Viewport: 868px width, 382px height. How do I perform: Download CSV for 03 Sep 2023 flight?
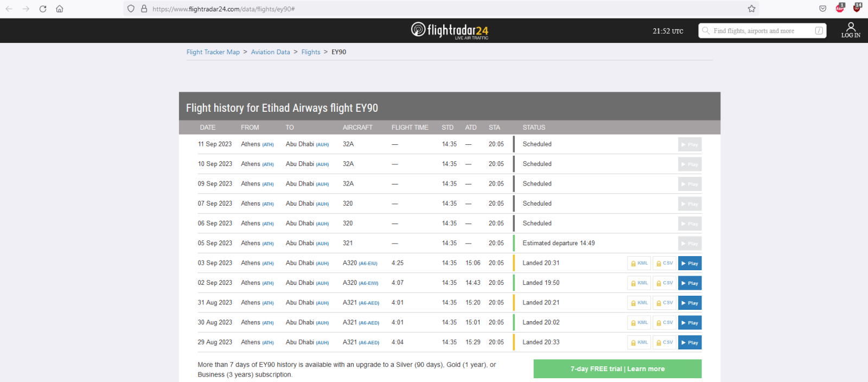pyautogui.click(x=665, y=263)
